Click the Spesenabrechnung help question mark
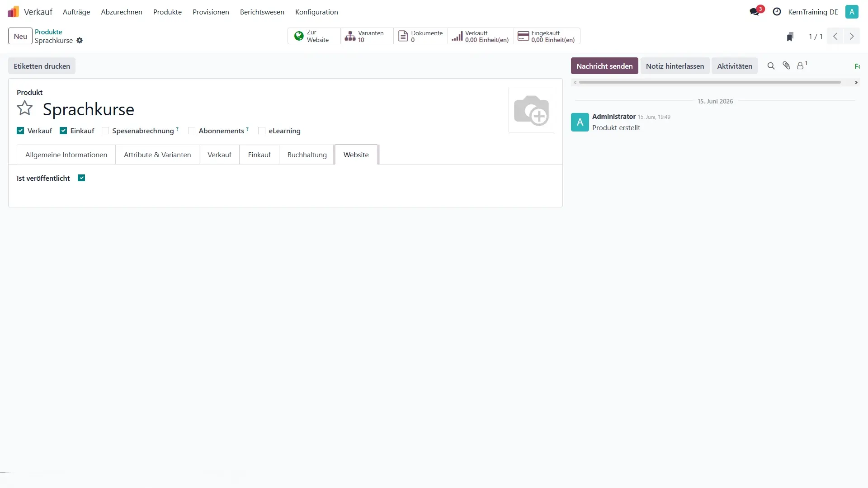The height and width of the screenshot is (488, 868). coord(177,129)
